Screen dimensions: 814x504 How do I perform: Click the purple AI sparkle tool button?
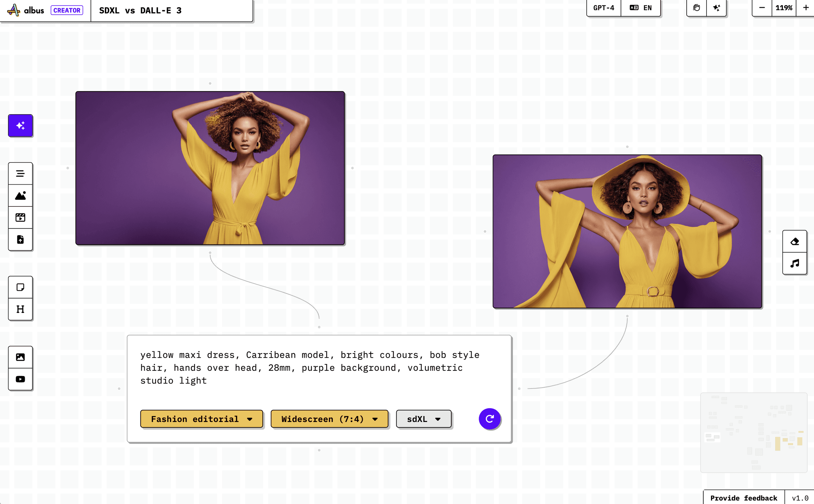pos(20,126)
